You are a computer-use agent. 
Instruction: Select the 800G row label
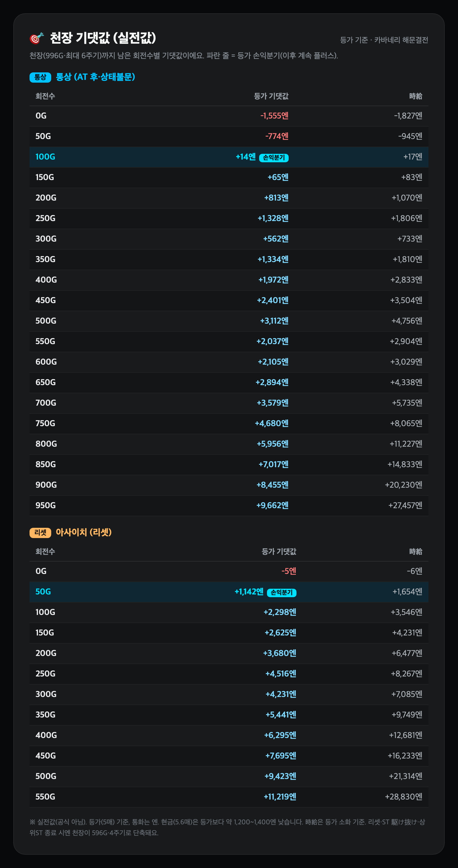pos(46,444)
